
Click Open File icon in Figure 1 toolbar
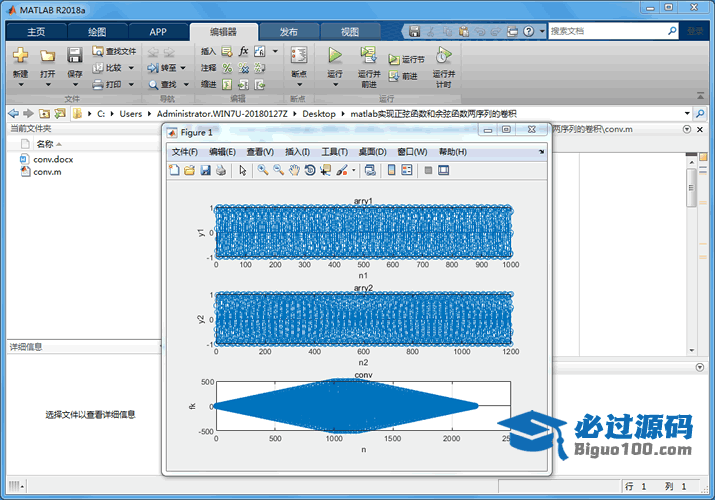point(190,170)
